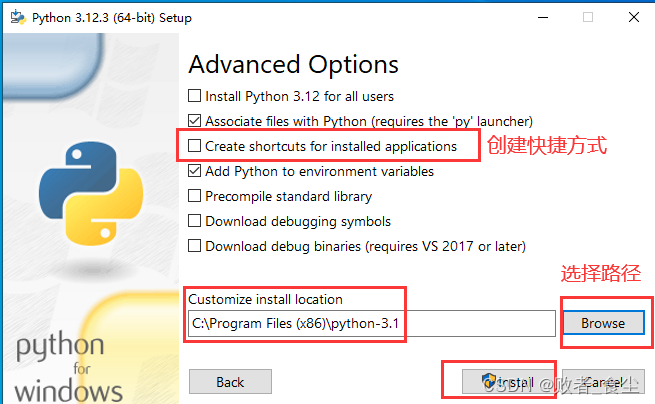Tick Download debugging symbols checkbox
655x404 pixels.
point(194,221)
